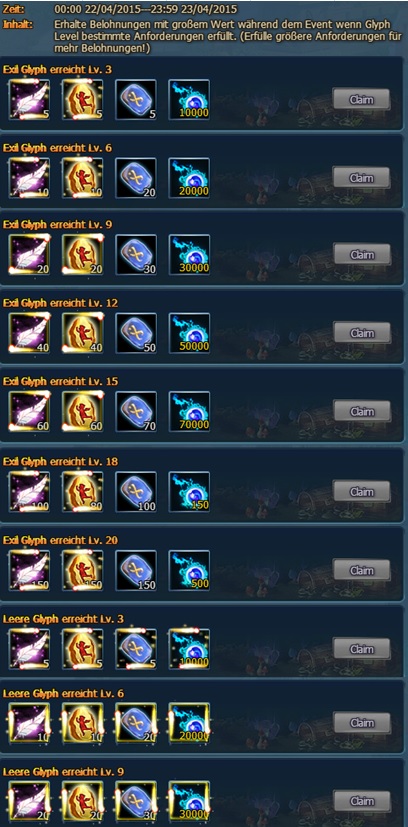Select blue flame orb showing 70000

click(x=189, y=412)
